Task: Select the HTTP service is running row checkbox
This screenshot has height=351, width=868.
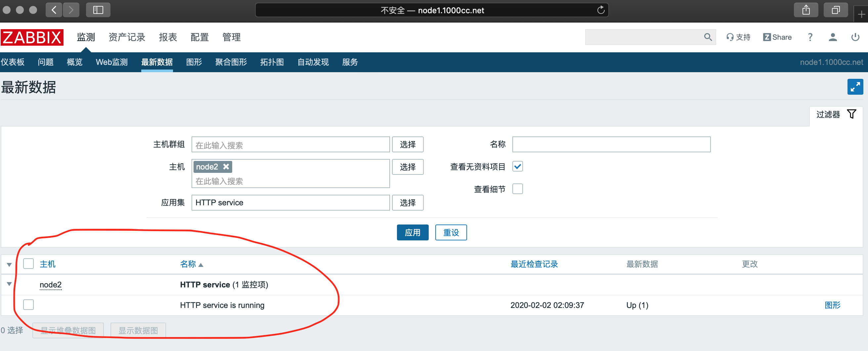Action: click(x=29, y=304)
